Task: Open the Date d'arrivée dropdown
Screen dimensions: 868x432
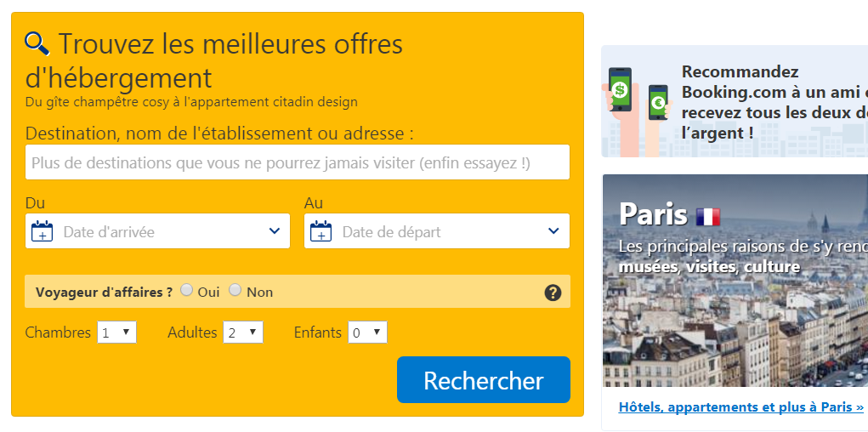Action: 274,231
